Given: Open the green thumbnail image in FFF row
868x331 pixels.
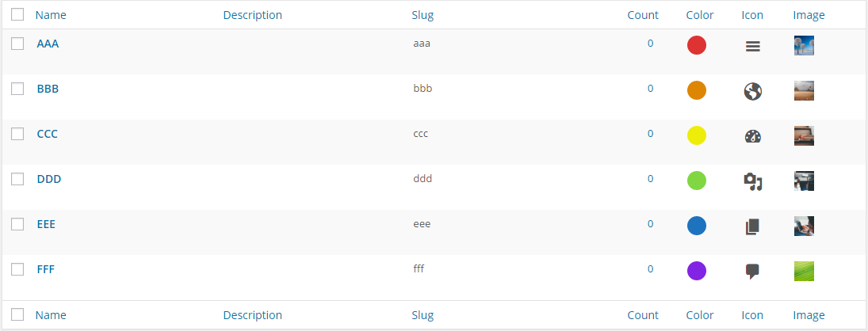Looking at the screenshot, I should (804, 272).
